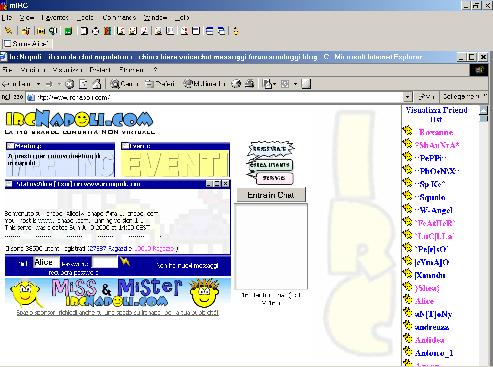Click the mIRC connect lightning icon
The width and height of the screenshot is (493, 367).
8,31
